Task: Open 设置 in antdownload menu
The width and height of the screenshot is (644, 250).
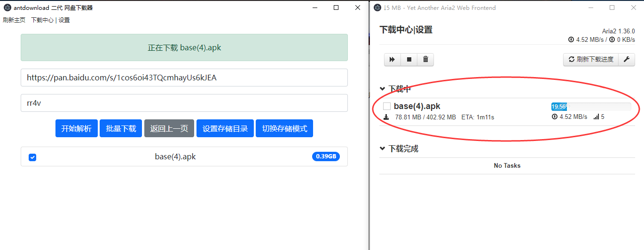Action: [x=64, y=20]
